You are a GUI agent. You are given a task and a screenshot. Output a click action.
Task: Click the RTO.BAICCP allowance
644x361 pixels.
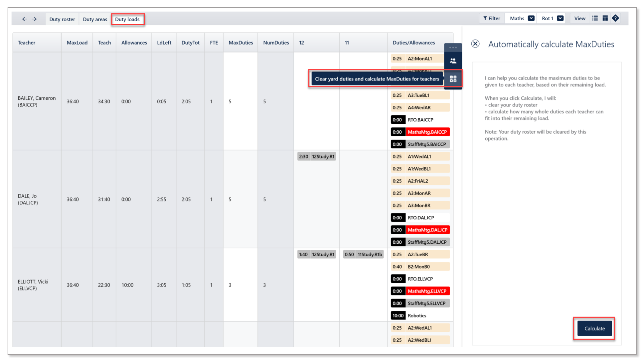[x=420, y=120]
